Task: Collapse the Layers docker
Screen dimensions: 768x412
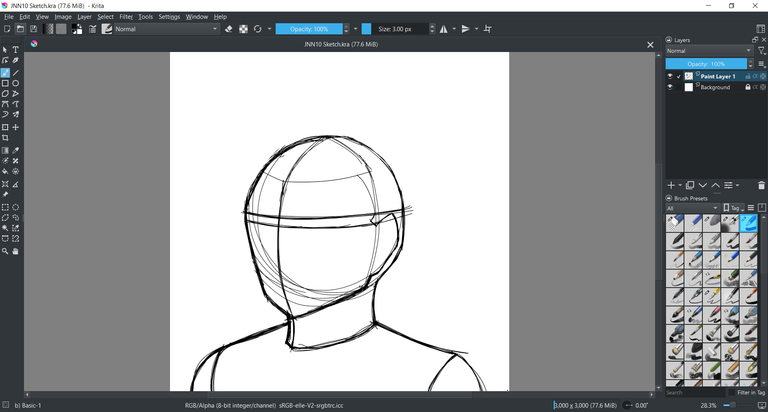Action: tap(669, 40)
